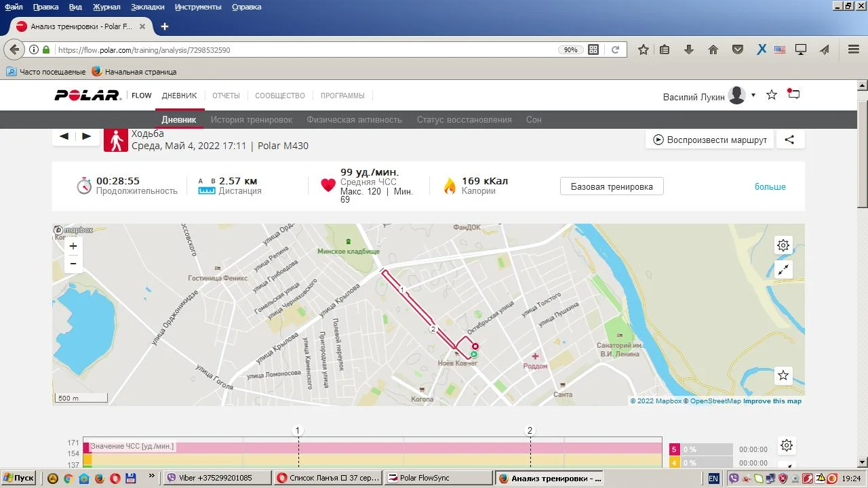Click the map favorite star icon

coord(783,375)
